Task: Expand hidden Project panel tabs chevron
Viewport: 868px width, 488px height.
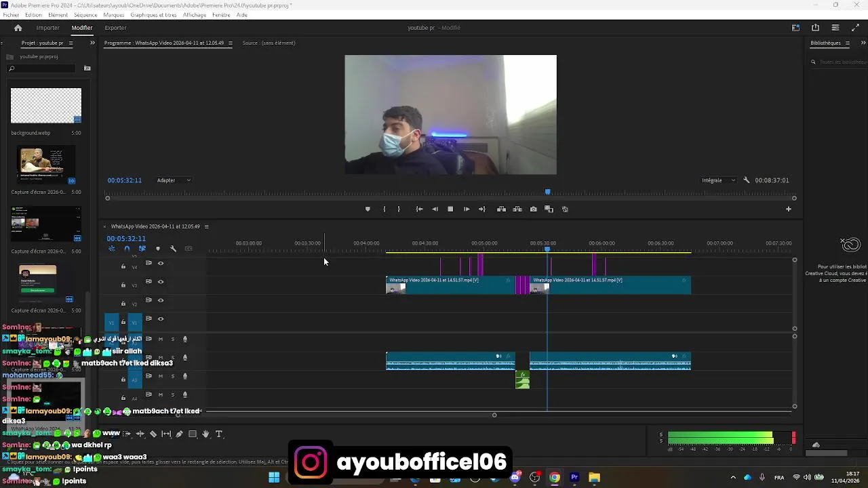Action: [92, 43]
